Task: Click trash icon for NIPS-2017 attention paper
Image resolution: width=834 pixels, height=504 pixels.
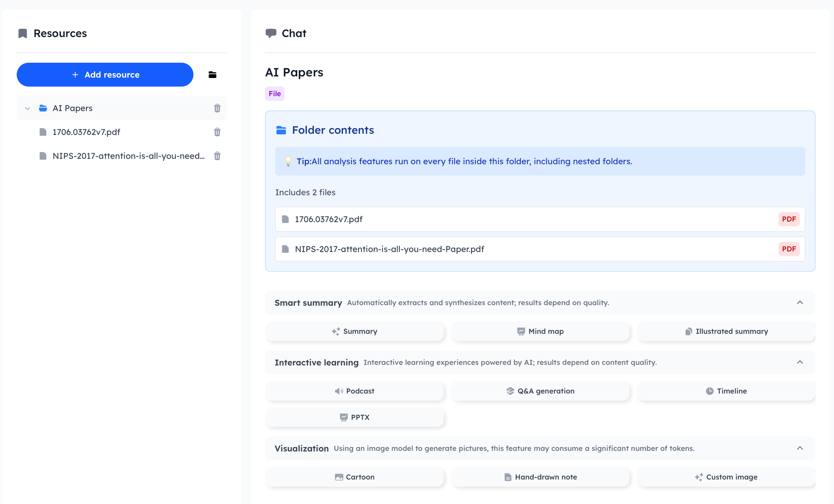Action: [x=217, y=156]
